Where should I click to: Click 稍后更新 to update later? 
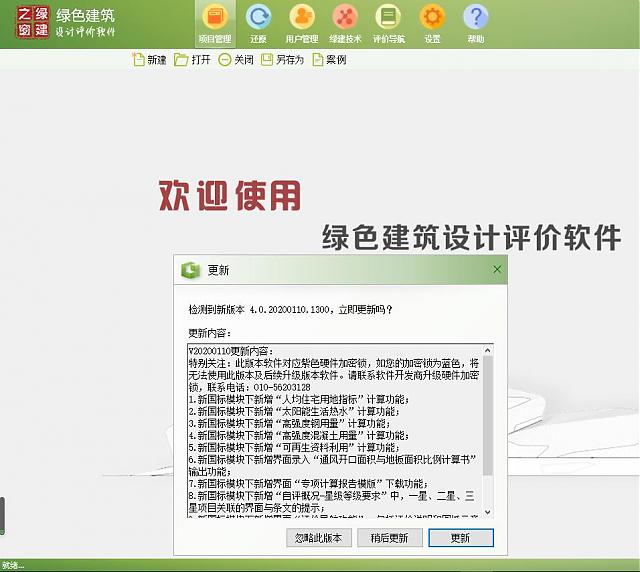point(389,538)
